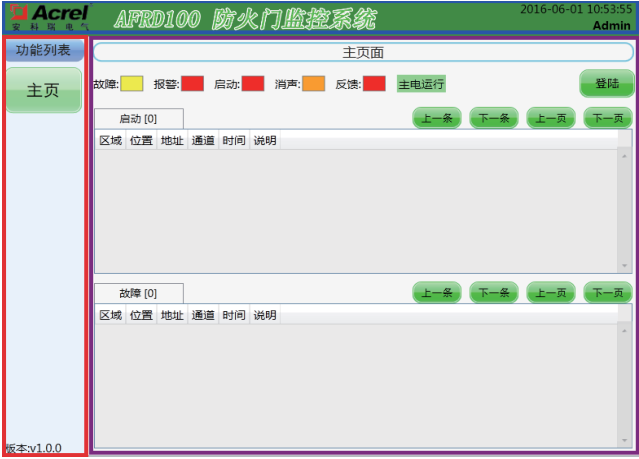
Task: Go to 下一页 of the 启动 list
Action: pos(608,118)
